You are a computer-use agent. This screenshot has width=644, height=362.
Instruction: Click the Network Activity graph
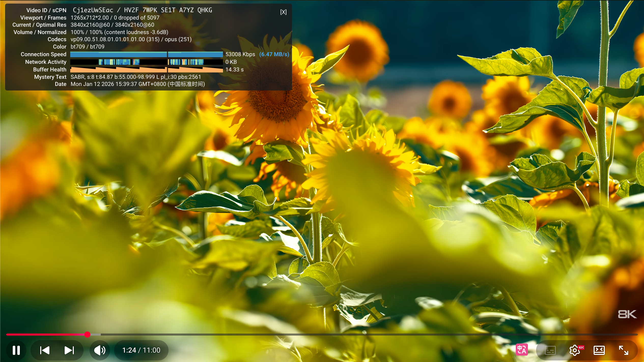pyautogui.click(x=146, y=62)
